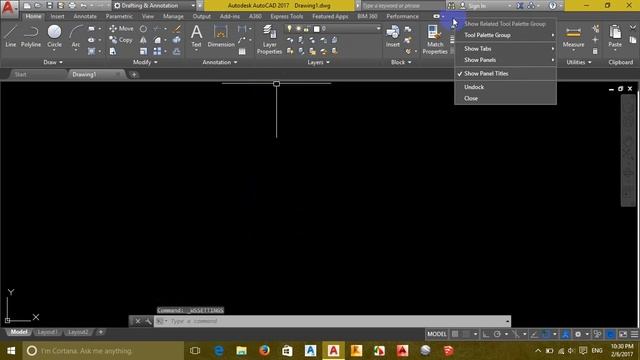This screenshot has width=640, height=360.
Task: Toggle ortho mode in status bar
Action: pyautogui.click(x=486, y=334)
